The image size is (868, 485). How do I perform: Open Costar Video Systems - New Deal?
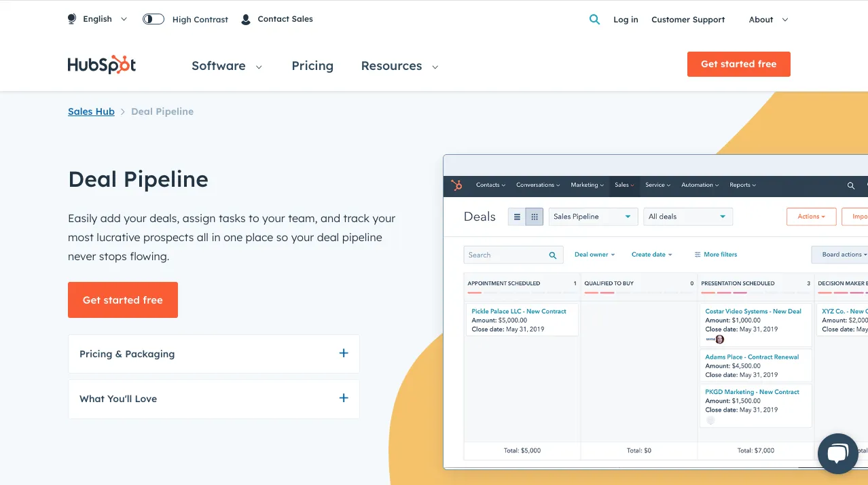click(x=753, y=311)
